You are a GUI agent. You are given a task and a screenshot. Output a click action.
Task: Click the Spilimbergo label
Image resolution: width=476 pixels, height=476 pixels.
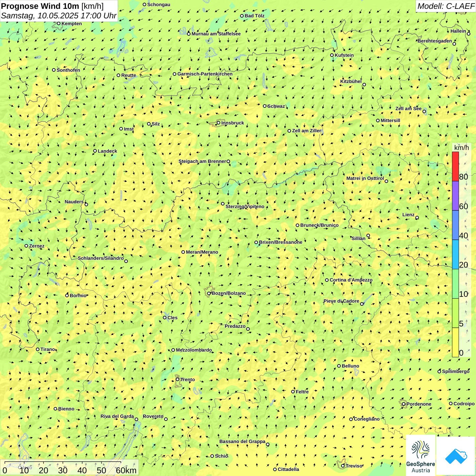click(x=456, y=371)
